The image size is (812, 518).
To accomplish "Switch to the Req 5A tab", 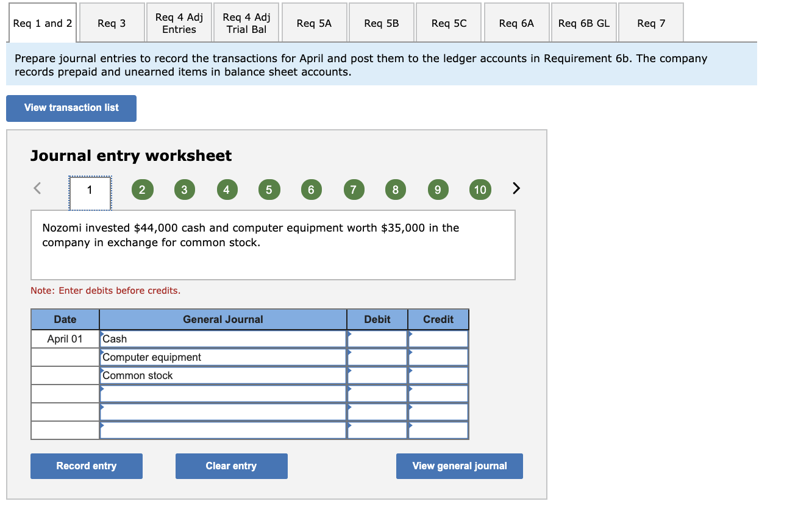I will 314,23.
